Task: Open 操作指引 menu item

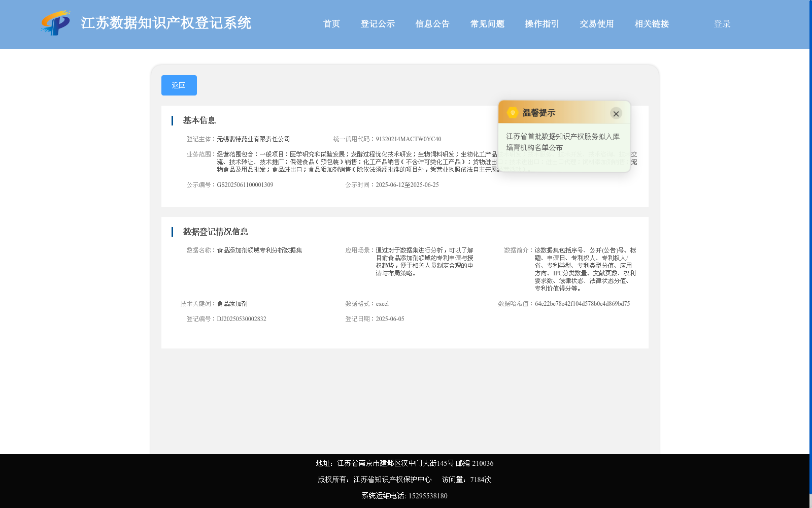Action: (x=542, y=24)
